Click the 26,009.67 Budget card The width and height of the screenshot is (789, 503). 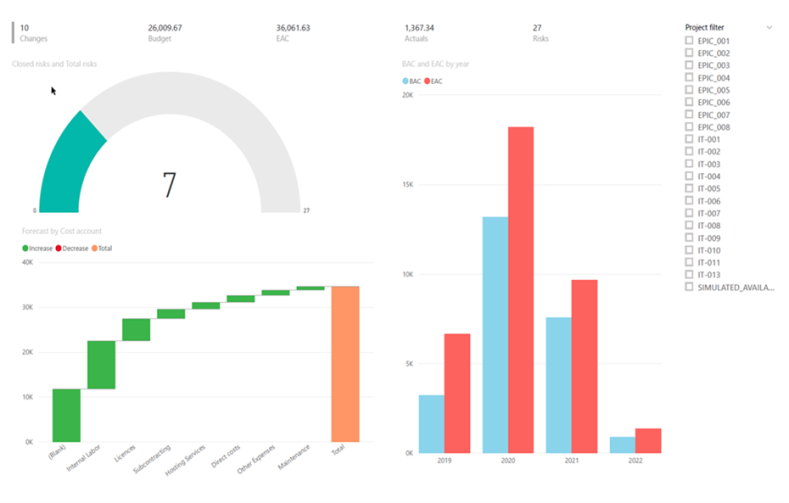165,33
